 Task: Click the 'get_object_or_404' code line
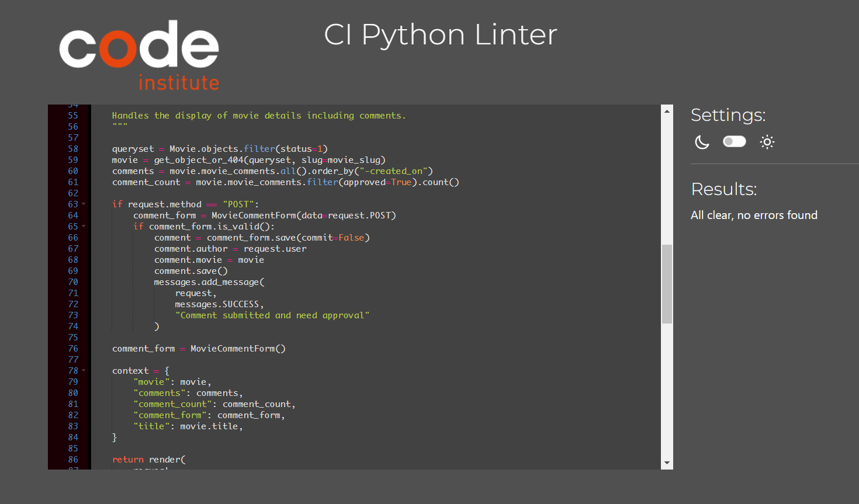pos(248,160)
